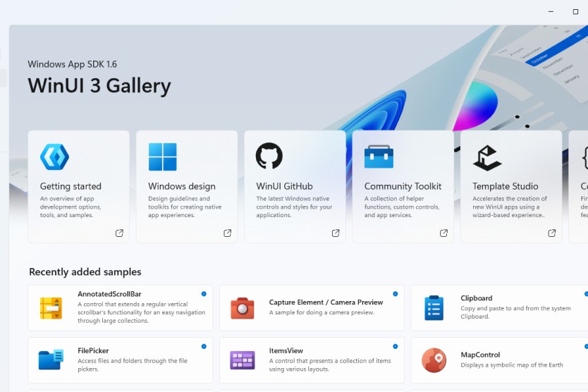Viewport: 588px width, 392px height.
Task: Select the Clipboard sample title
Action: point(476,298)
